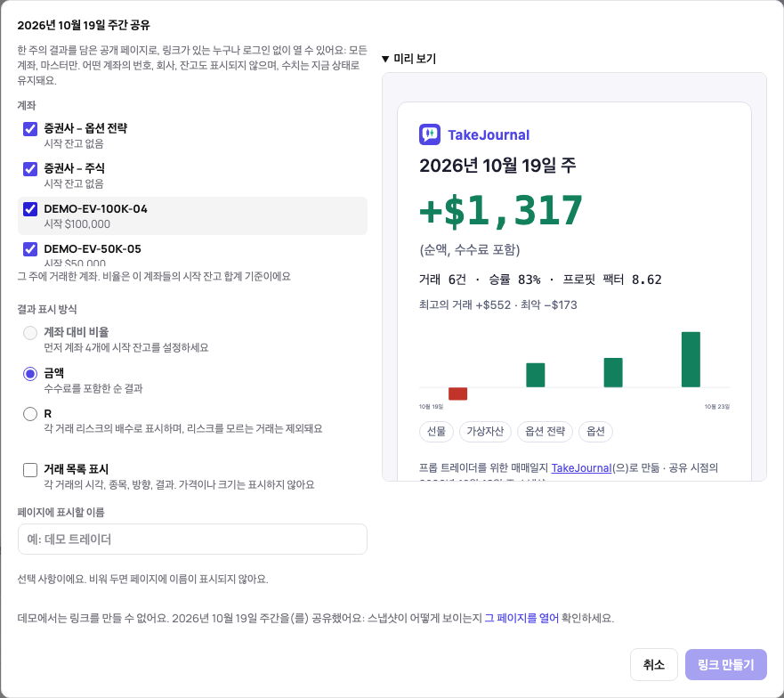Select the R result display radio option
The width and height of the screenshot is (784, 698).
(x=30, y=414)
